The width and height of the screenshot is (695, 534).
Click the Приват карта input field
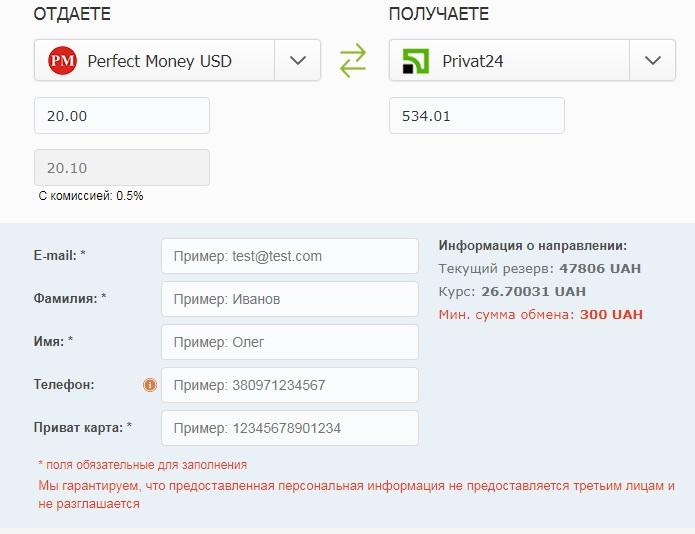pyautogui.click(x=290, y=428)
